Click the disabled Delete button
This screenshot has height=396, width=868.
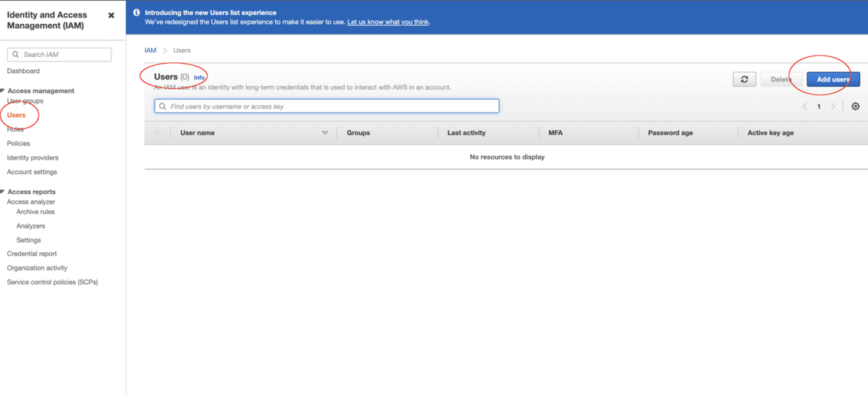(x=780, y=79)
